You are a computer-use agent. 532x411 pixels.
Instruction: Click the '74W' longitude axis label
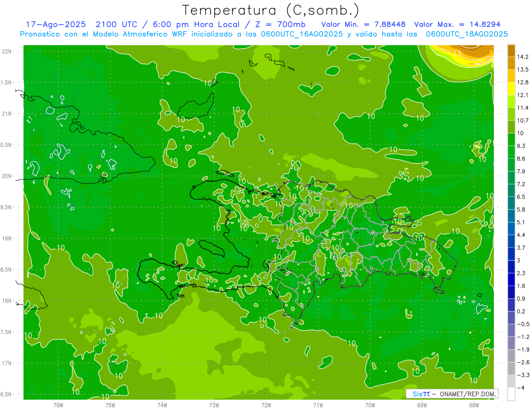(162, 405)
